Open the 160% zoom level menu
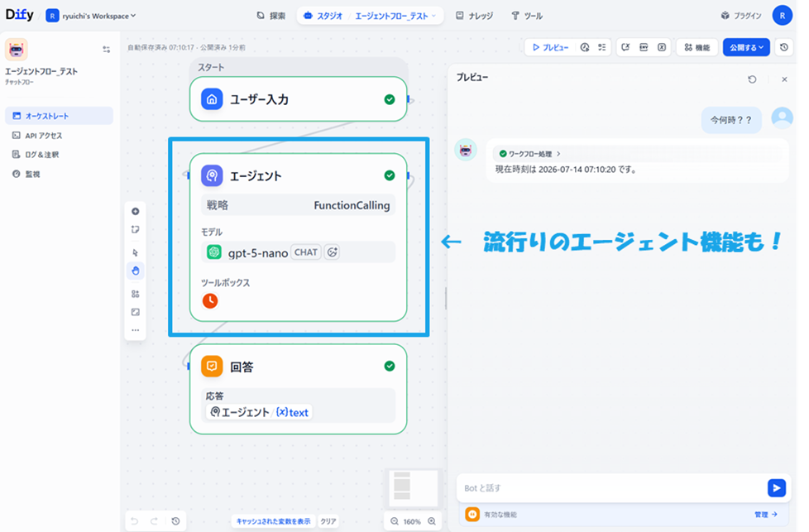Viewport: 809px width, 532px height. pos(412,522)
